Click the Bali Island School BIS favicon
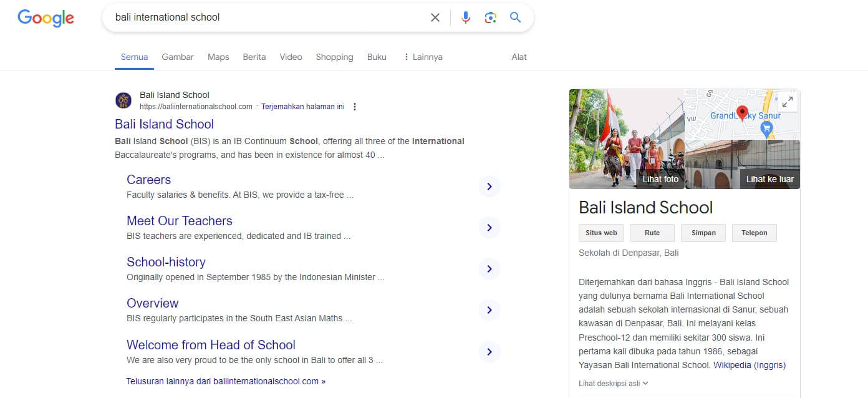Image resolution: width=868 pixels, height=398 pixels. (123, 100)
